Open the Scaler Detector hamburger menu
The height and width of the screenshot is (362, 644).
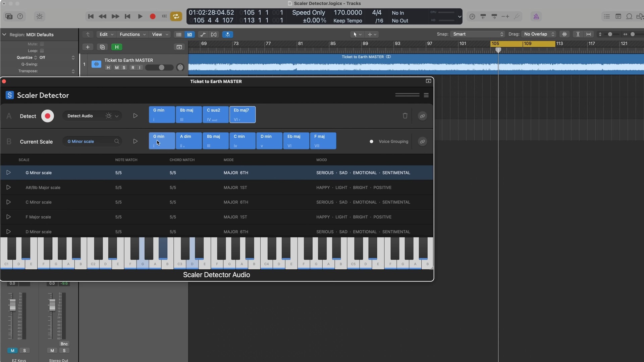(426, 95)
